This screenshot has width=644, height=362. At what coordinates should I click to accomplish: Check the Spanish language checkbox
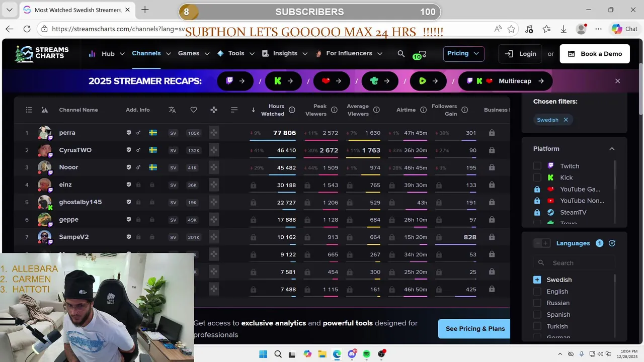537,314
